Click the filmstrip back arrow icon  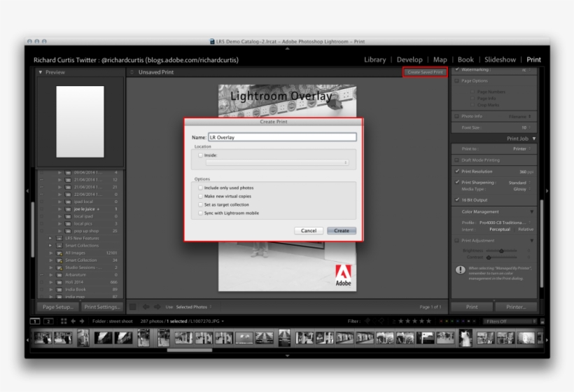pos(73,321)
